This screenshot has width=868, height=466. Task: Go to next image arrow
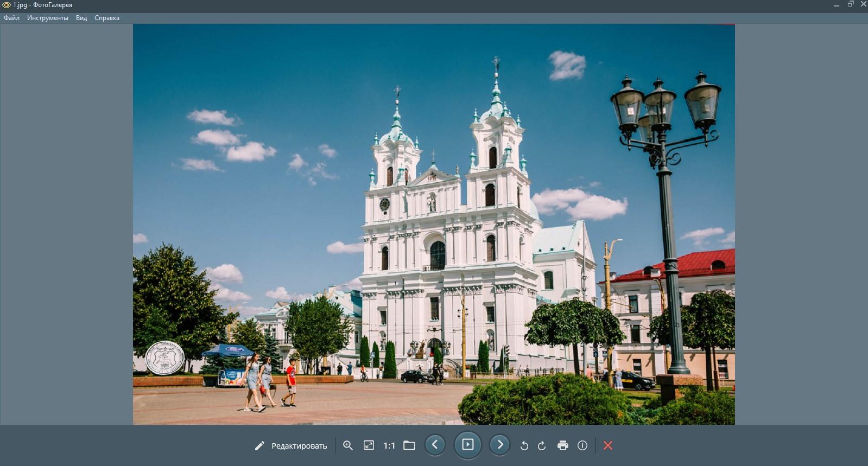(500, 445)
